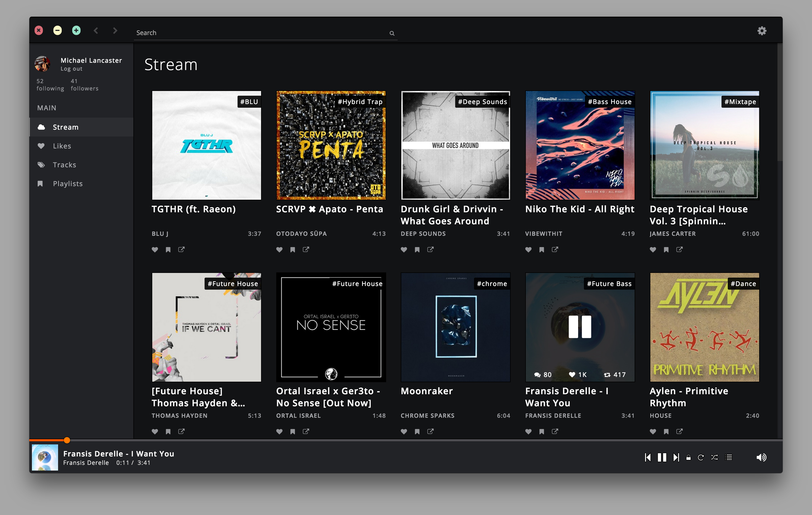Like the TGTHR (ft. Raeon) track
Image resolution: width=812 pixels, height=515 pixels.
[x=155, y=250]
